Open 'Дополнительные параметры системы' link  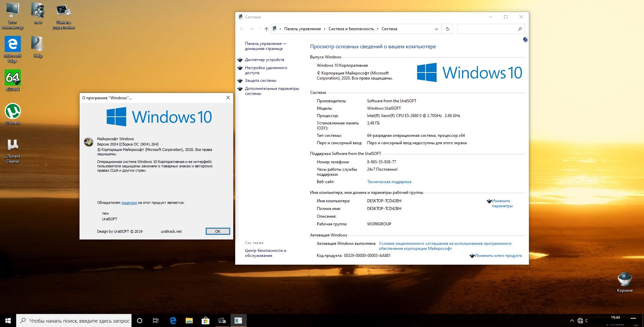tap(272, 91)
